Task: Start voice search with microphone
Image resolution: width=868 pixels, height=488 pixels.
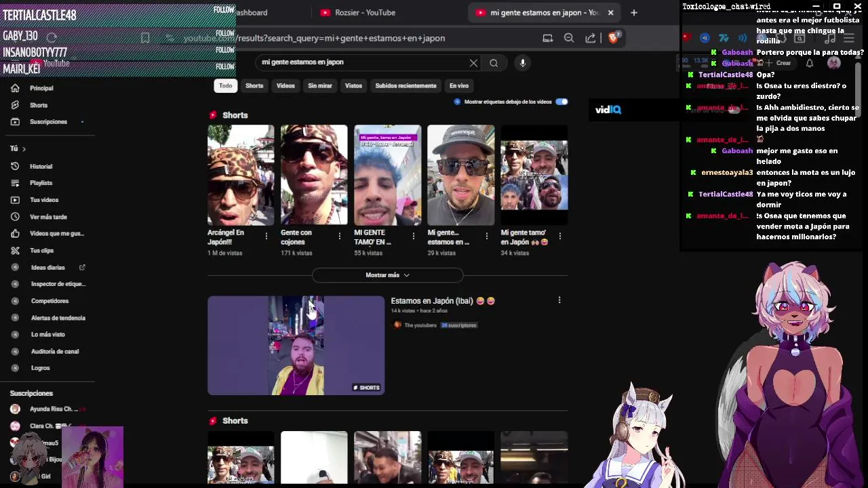Action: 522,63
